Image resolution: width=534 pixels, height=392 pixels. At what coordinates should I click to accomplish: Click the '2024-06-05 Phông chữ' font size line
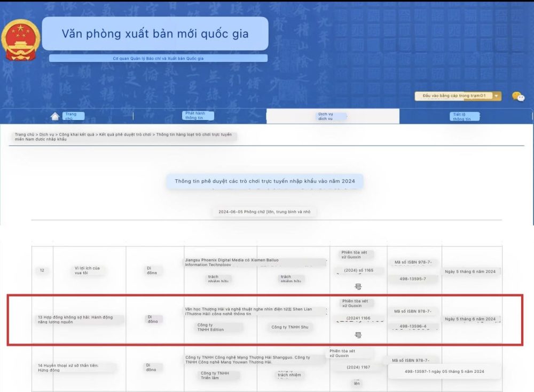coord(264,212)
